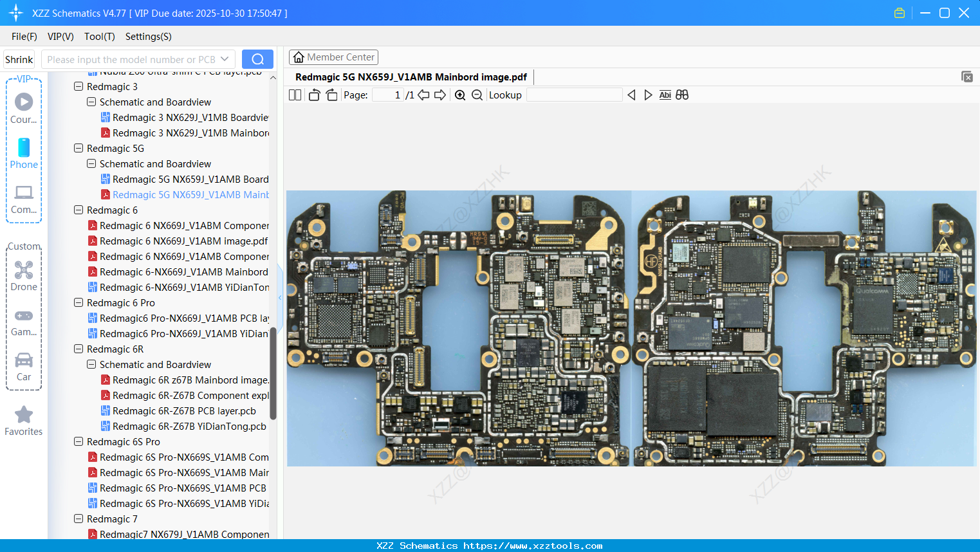Click the binoculars search icon
The height and width of the screenshot is (552, 980).
(x=681, y=95)
